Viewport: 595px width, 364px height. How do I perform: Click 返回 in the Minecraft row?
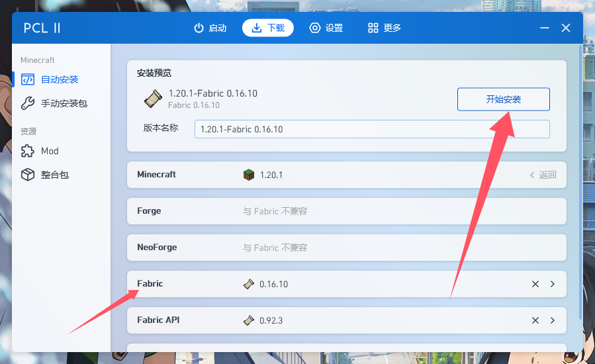543,175
